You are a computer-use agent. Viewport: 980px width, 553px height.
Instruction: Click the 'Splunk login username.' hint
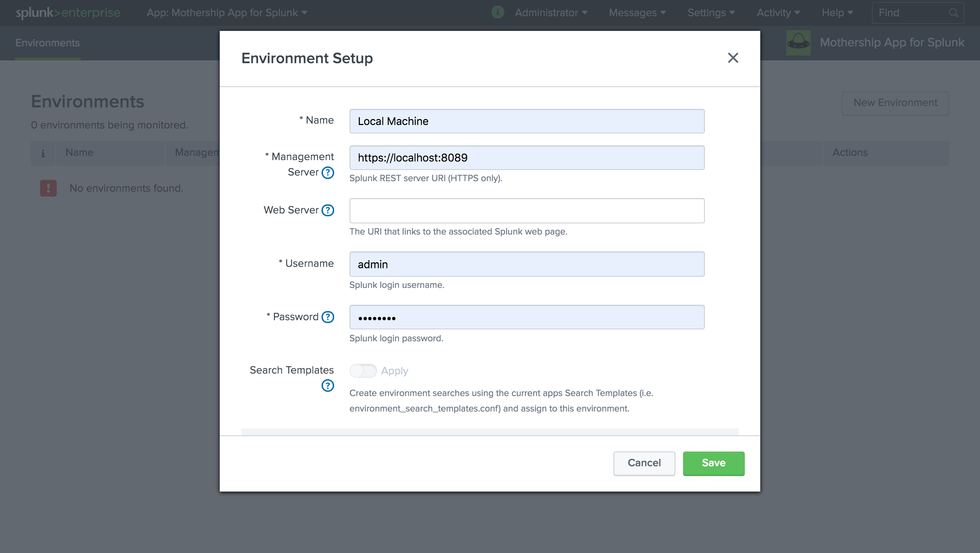pyautogui.click(x=397, y=285)
